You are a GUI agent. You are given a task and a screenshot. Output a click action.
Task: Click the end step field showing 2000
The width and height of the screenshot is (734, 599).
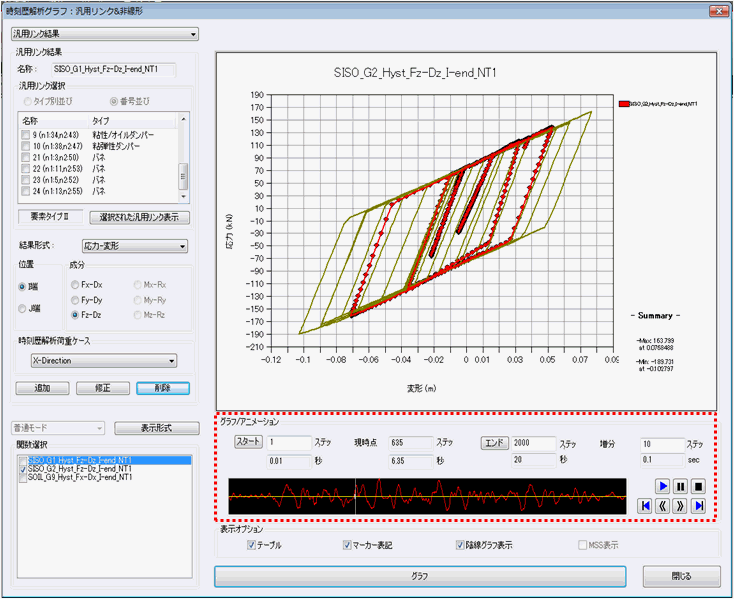click(533, 443)
